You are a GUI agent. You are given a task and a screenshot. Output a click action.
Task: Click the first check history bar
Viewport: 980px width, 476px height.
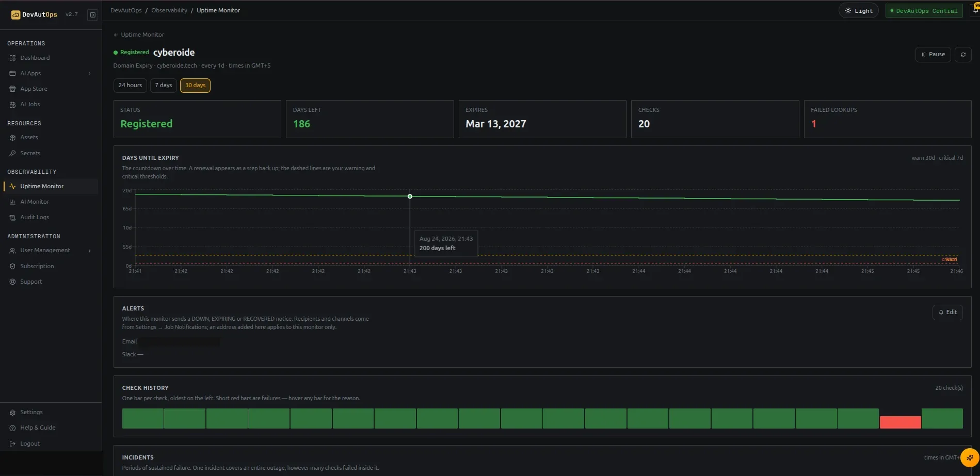143,418
